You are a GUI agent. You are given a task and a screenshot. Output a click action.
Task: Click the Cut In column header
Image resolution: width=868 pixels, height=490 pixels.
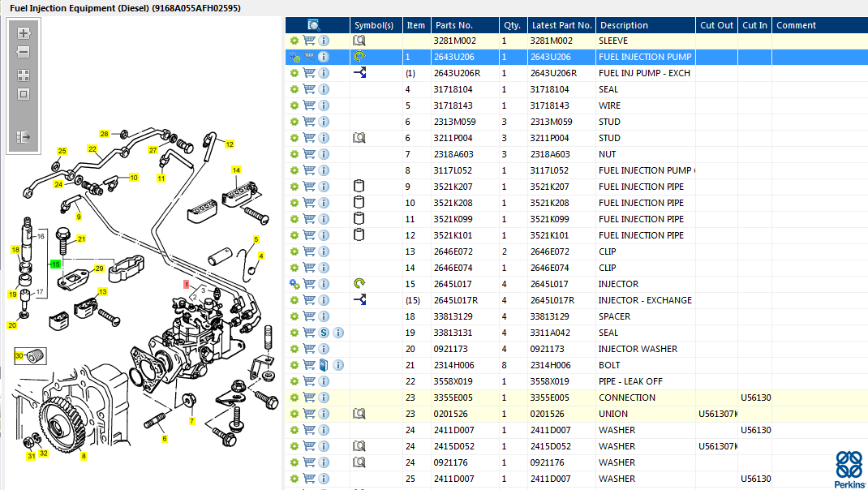pyautogui.click(x=754, y=25)
